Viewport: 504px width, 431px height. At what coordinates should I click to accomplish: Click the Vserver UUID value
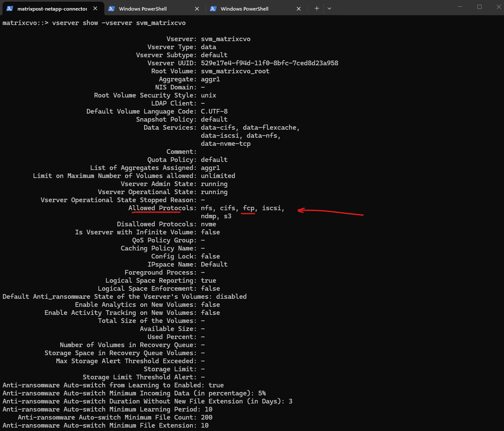[269, 63]
